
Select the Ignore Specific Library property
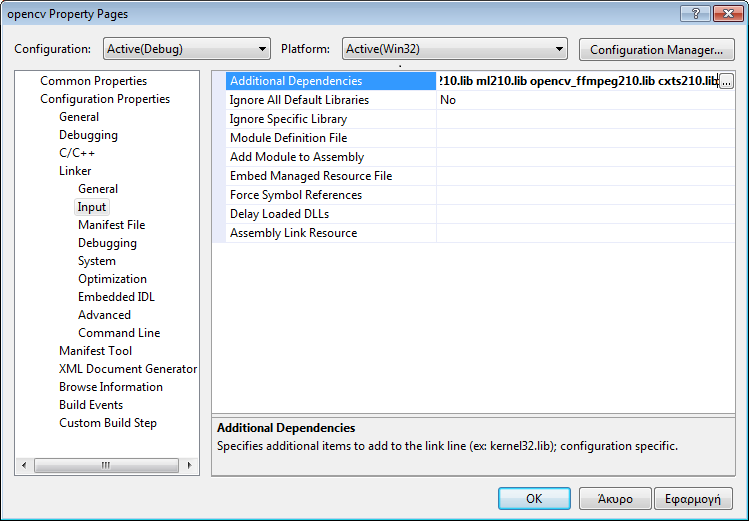pyautogui.click(x=331, y=119)
